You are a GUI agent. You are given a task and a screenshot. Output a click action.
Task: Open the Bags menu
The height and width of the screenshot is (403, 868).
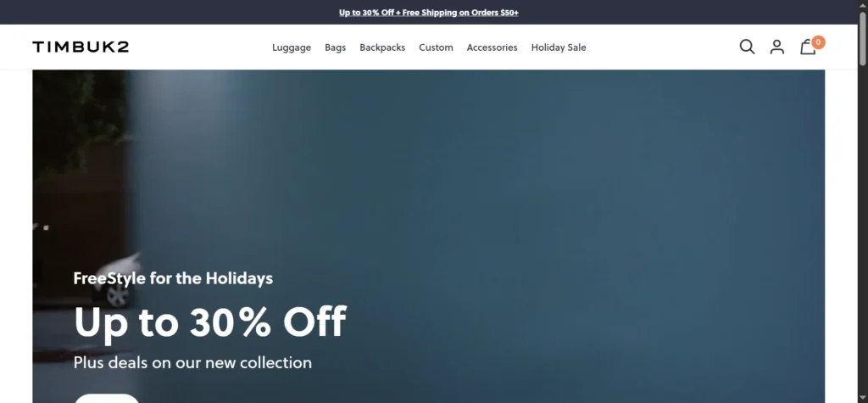[x=335, y=48]
